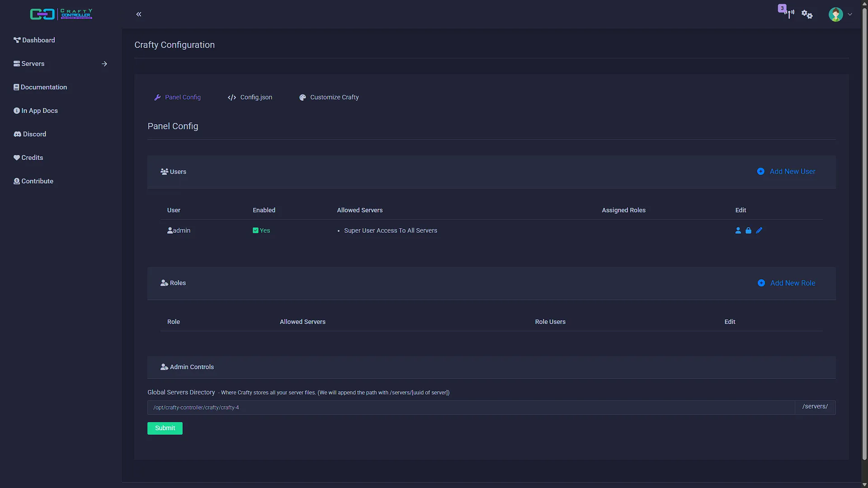The image size is (868, 488).
Task: Click the Enabled column header
Action: click(264, 210)
